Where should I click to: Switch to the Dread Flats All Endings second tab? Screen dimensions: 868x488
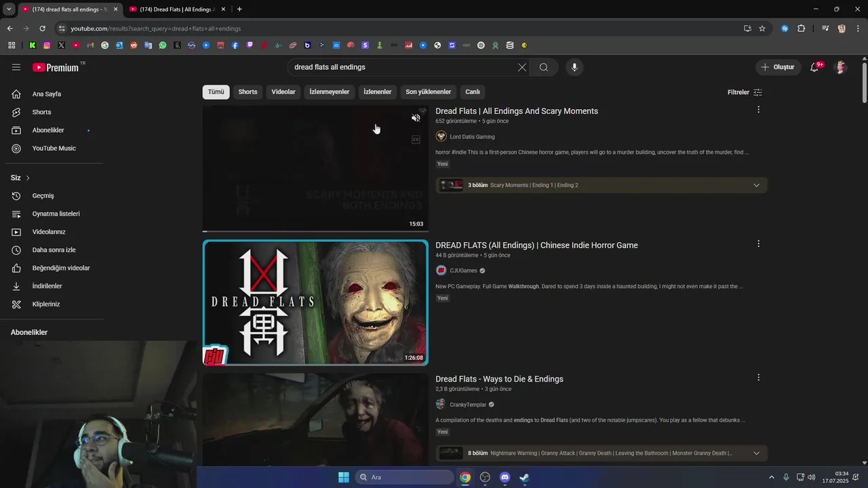[x=176, y=9]
